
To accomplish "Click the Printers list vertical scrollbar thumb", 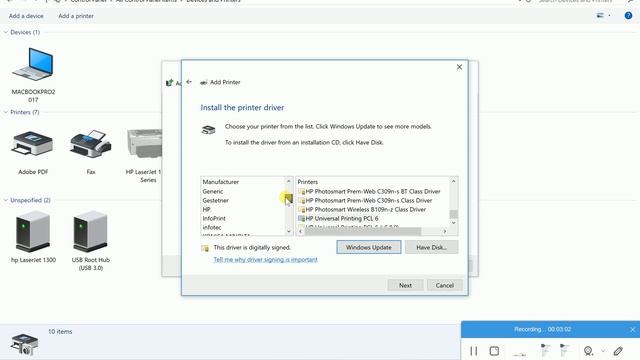I will point(453,214).
